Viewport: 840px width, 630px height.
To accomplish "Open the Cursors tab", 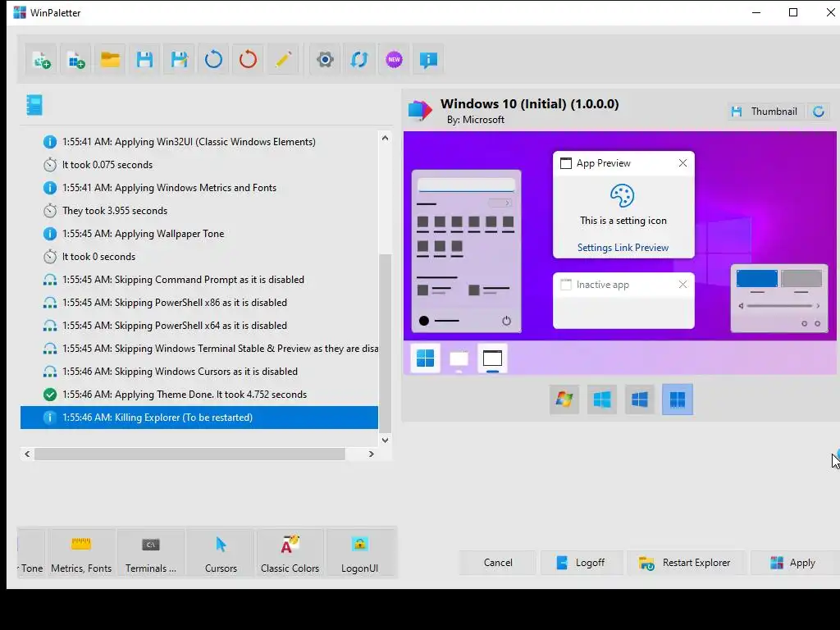I will (221, 554).
